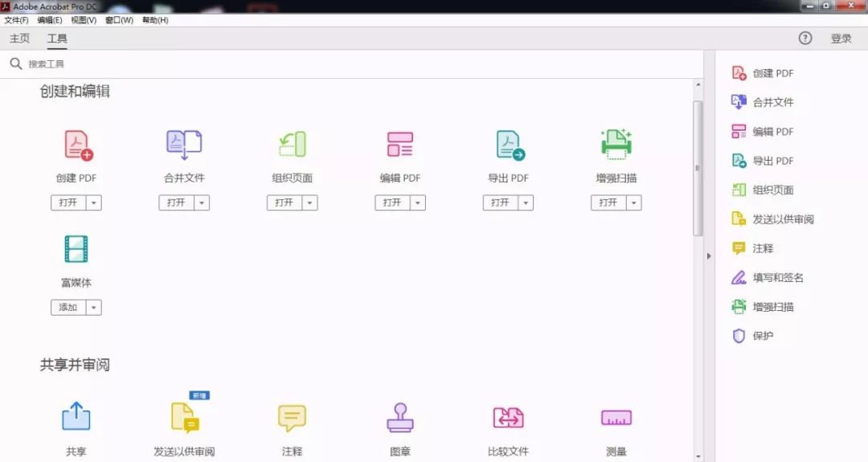The image size is (868, 462).
Task: Click the 导出 PDF tool icon
Action: pos(510,145)
